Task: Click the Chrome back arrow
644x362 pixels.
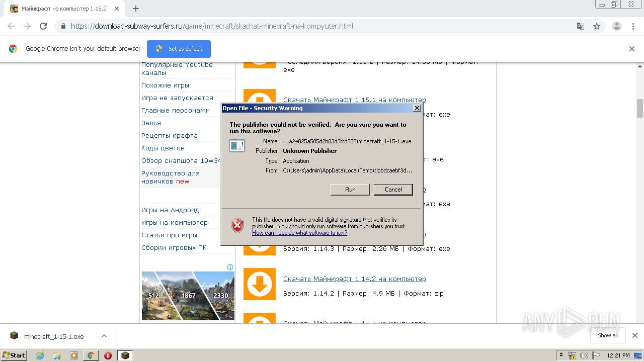Action: coord(11,26)
